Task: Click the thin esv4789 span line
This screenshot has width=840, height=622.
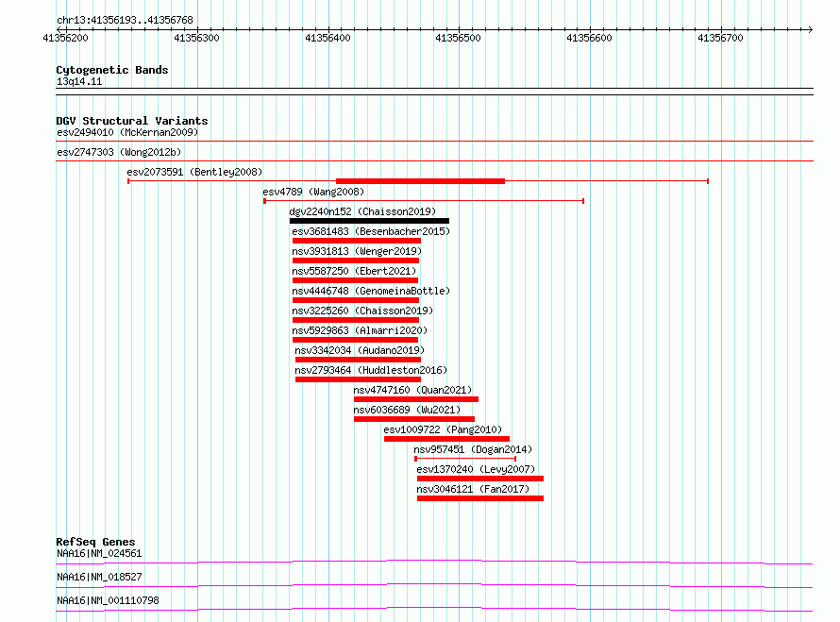Action: (424, 201)
